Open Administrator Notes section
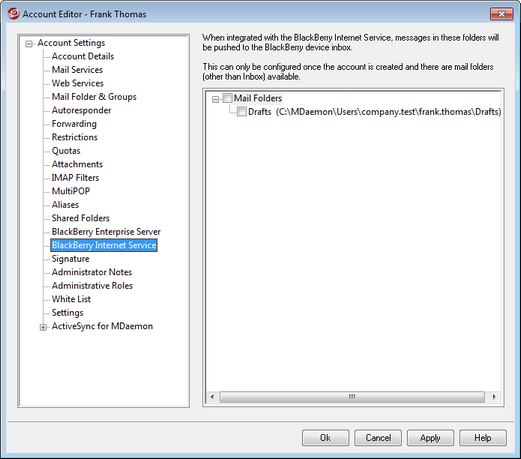Screen dimensions: 521x459 pyautogui.click(x=92, y=272)
